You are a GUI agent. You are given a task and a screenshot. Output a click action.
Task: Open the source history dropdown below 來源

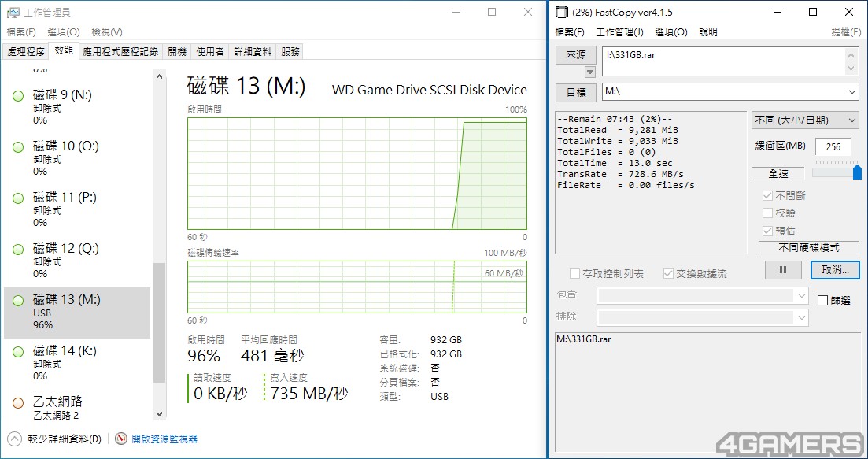590,72
